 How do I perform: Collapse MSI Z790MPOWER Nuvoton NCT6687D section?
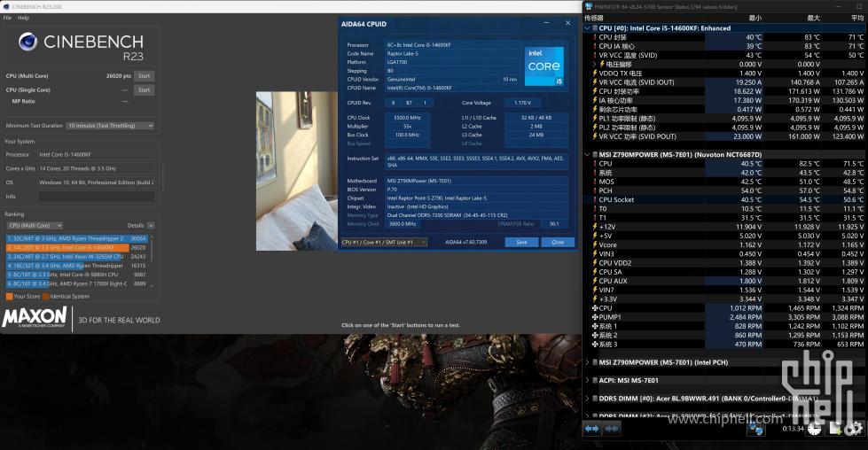click(x=587, y=155)
